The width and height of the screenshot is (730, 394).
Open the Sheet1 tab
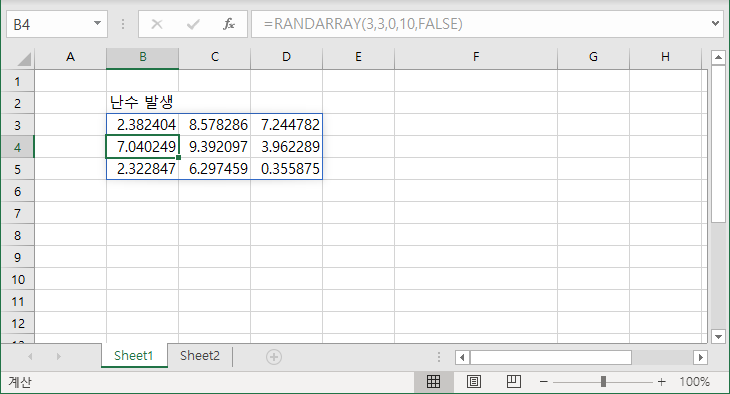coord(134,356)
